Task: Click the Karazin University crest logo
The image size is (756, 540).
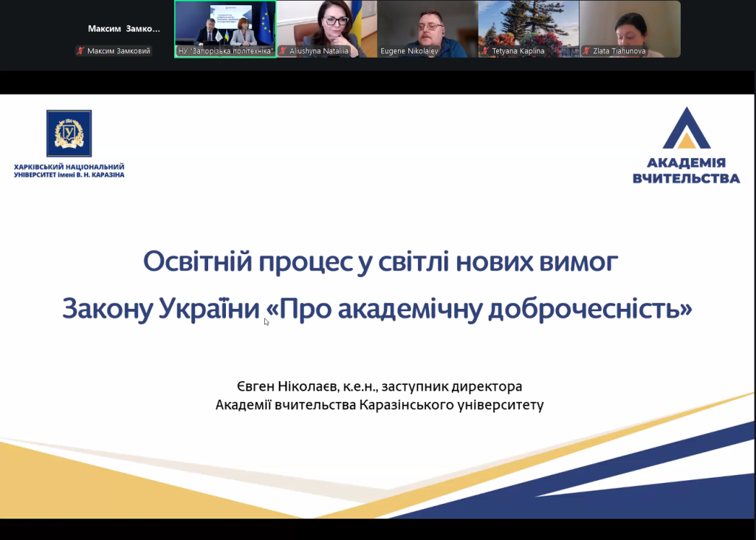Action: click(x=69, y=133)
